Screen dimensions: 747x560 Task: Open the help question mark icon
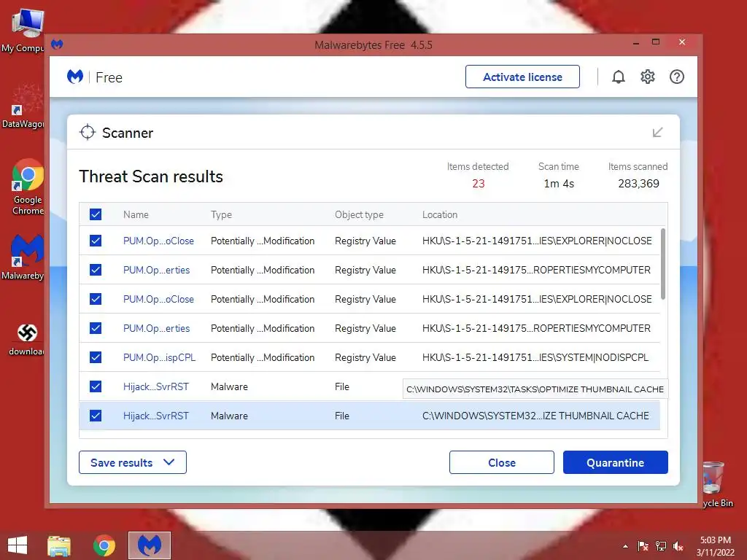click(x=676, y=77)
